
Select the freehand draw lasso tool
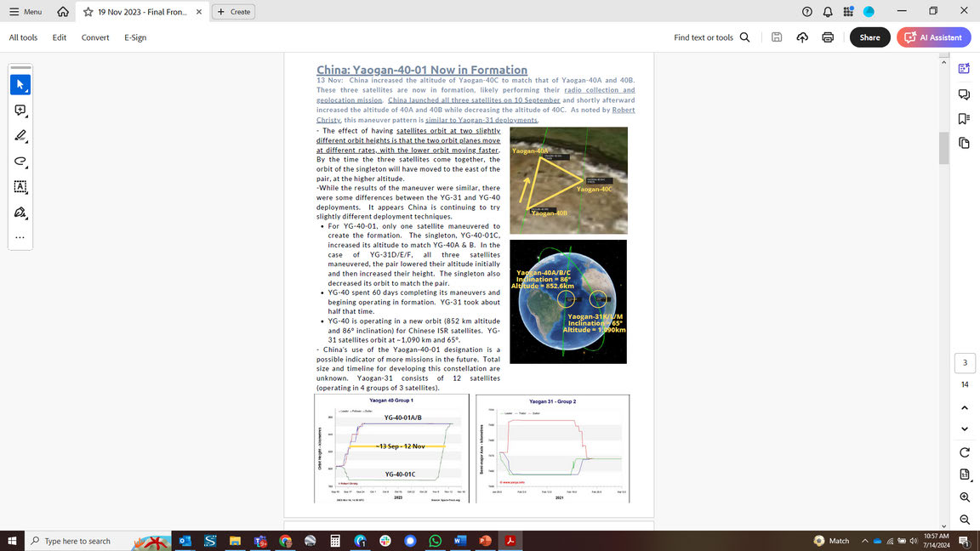20,162
